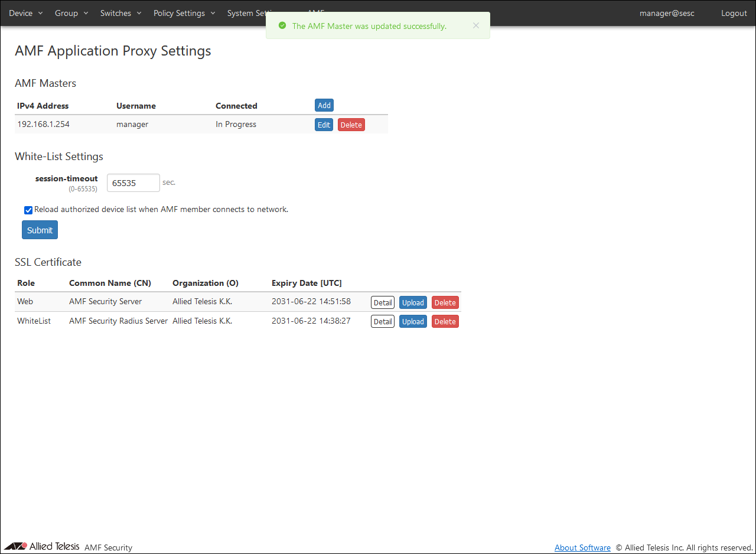Toggle reload authorized device list checkbox

pyautogui.click(x=28, y=210)
